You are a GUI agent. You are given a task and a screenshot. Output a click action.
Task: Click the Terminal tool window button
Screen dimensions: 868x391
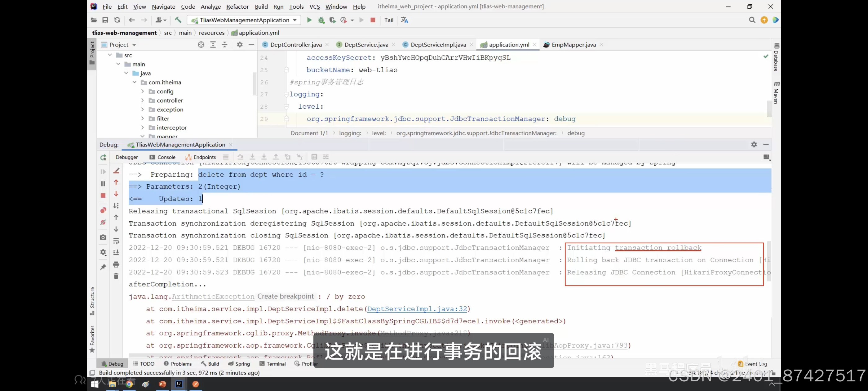pyautogui.click(x=272, y=364)
